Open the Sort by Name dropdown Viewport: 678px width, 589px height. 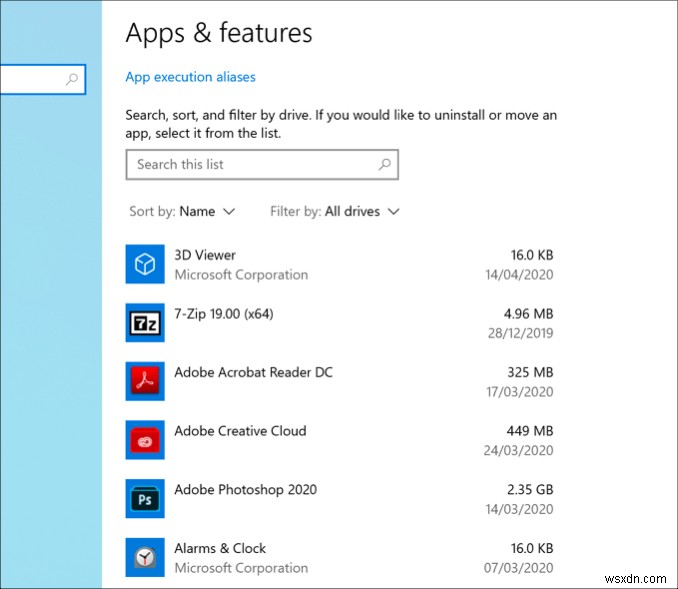point(182,211)
